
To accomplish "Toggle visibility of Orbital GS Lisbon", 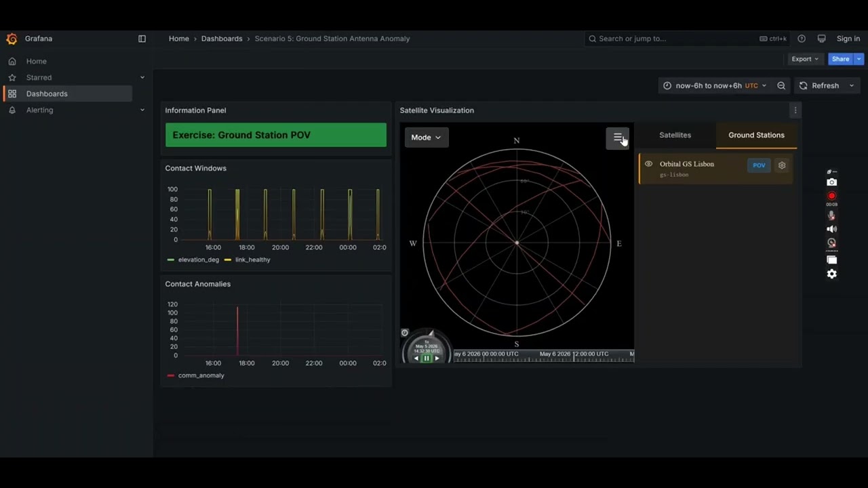I will (x=648, y=164).
